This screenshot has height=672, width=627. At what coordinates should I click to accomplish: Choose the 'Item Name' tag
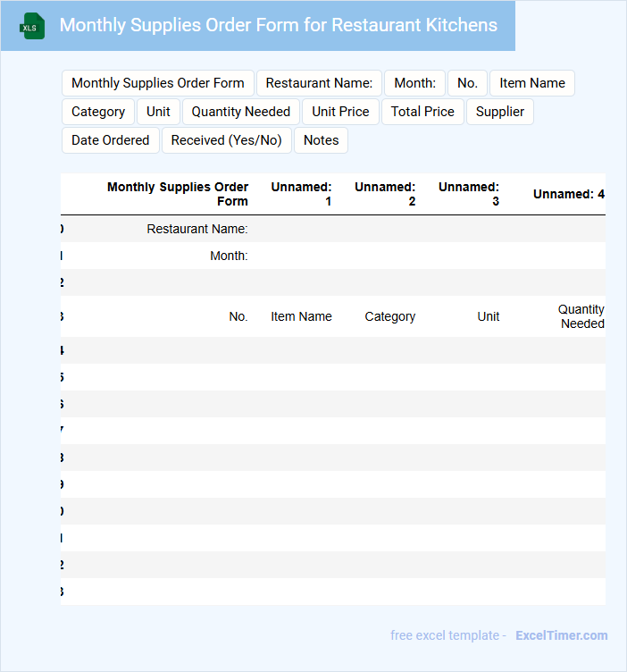(532, 83)
